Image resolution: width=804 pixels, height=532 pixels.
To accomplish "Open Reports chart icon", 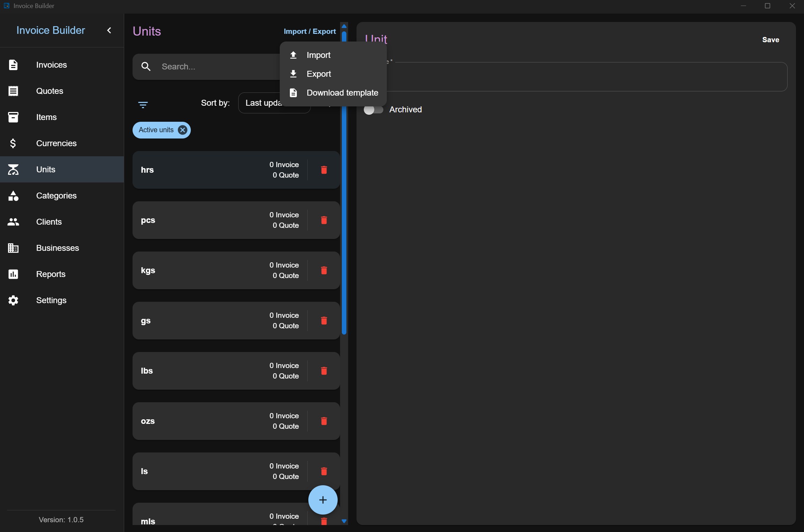I will tap(13, 274).
